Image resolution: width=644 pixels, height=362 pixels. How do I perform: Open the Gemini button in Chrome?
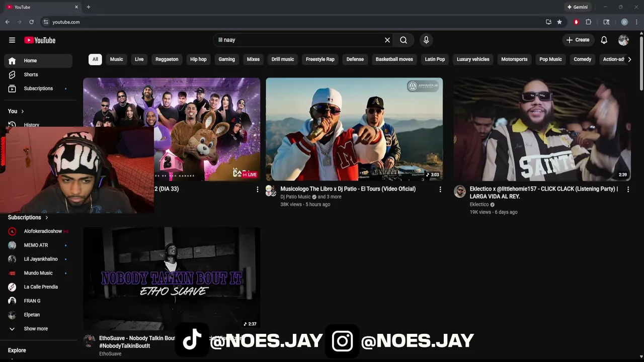click(x=577, y=7)
